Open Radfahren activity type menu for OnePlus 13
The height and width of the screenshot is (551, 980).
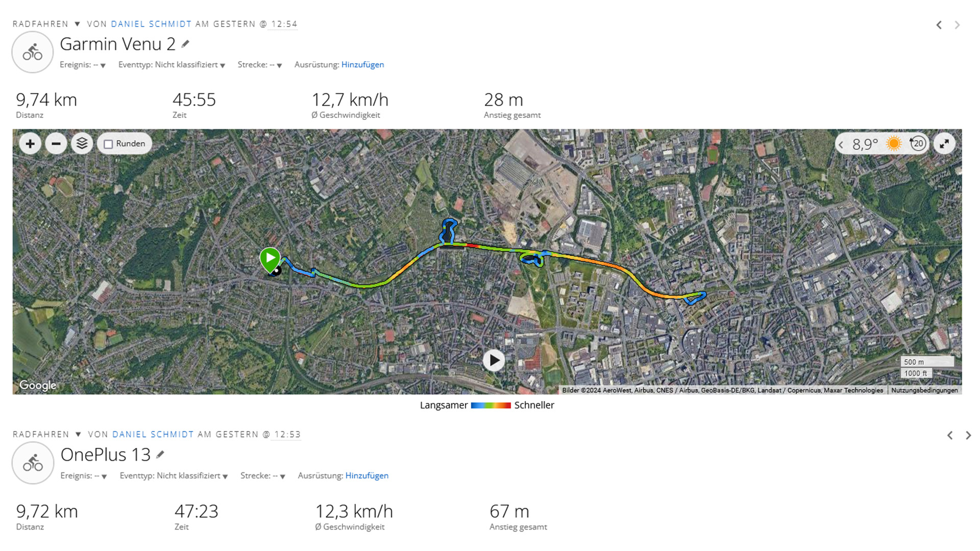pyautogui.click(x=78, y=434)
